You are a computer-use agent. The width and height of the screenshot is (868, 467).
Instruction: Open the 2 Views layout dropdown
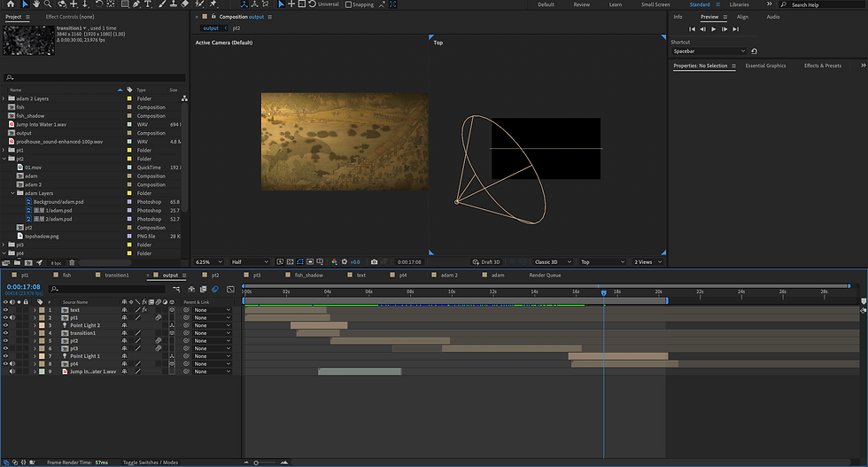tap(647, 262)
